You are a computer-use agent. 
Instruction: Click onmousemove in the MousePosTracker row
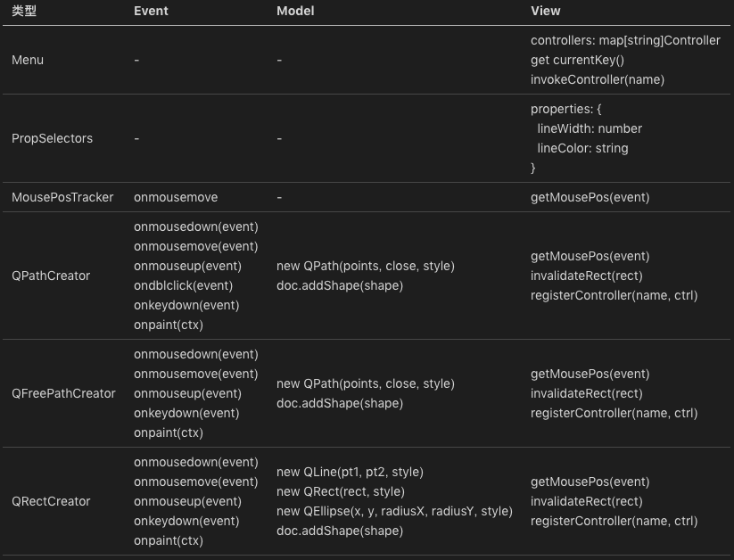(x=176, y=197)
